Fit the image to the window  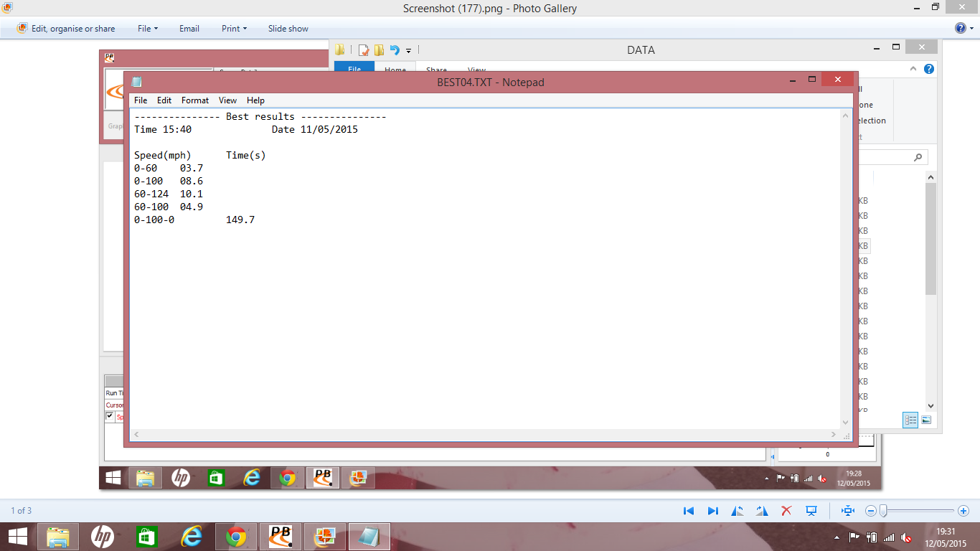(848, 511)
